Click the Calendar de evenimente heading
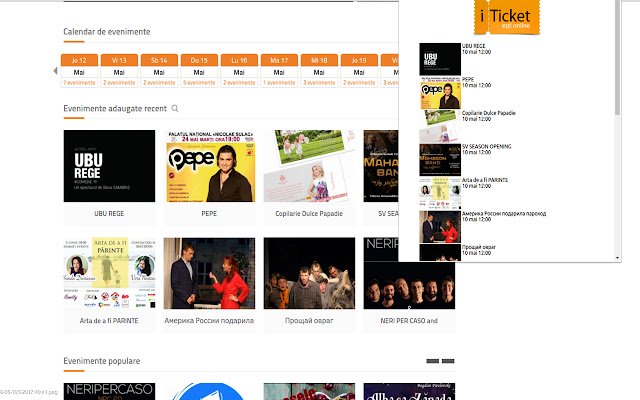640x400 pixels. (107, 32)
